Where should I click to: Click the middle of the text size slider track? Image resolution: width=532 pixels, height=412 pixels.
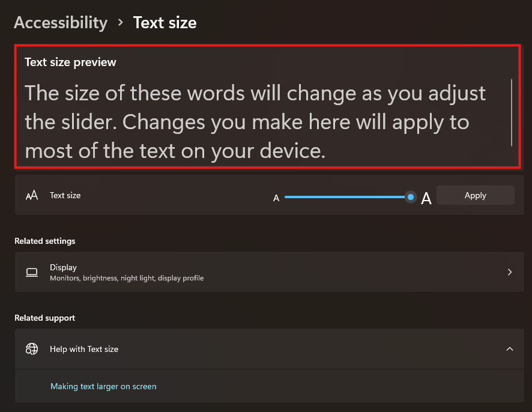(x=345, y=197)
